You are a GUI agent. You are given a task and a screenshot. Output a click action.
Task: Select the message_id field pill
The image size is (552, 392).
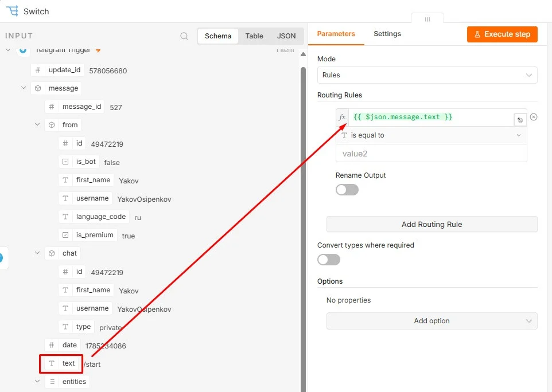(x=75, y=107)
